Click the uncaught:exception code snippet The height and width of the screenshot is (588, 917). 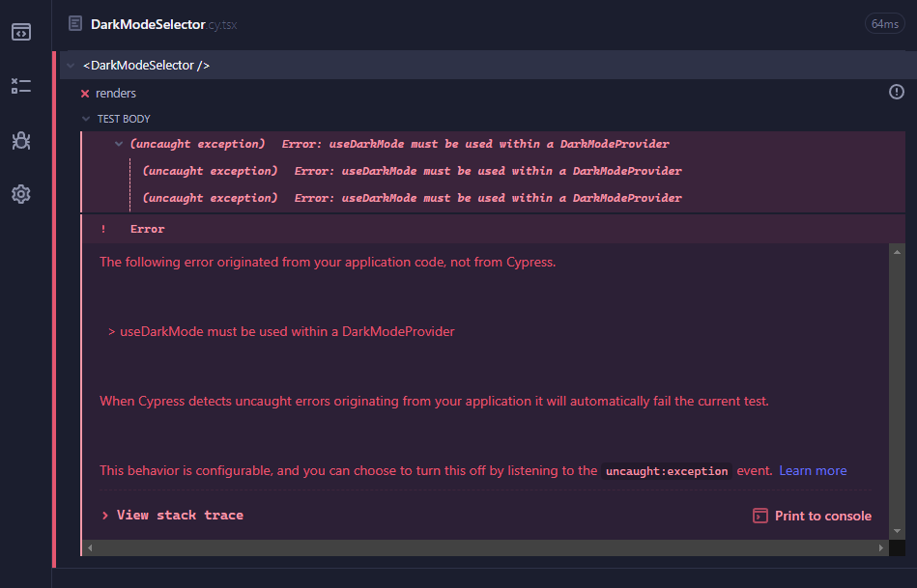(667, 471)
